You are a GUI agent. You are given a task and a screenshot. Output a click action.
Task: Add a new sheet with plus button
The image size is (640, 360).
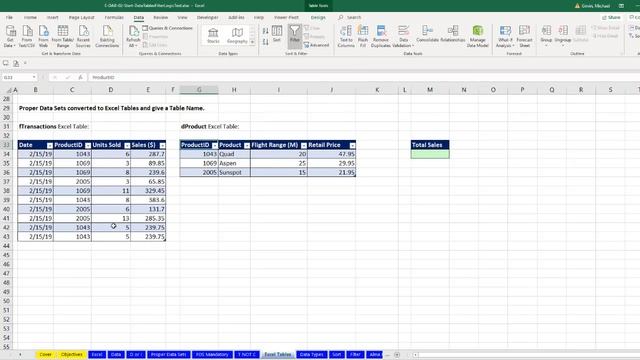(397, 355)
